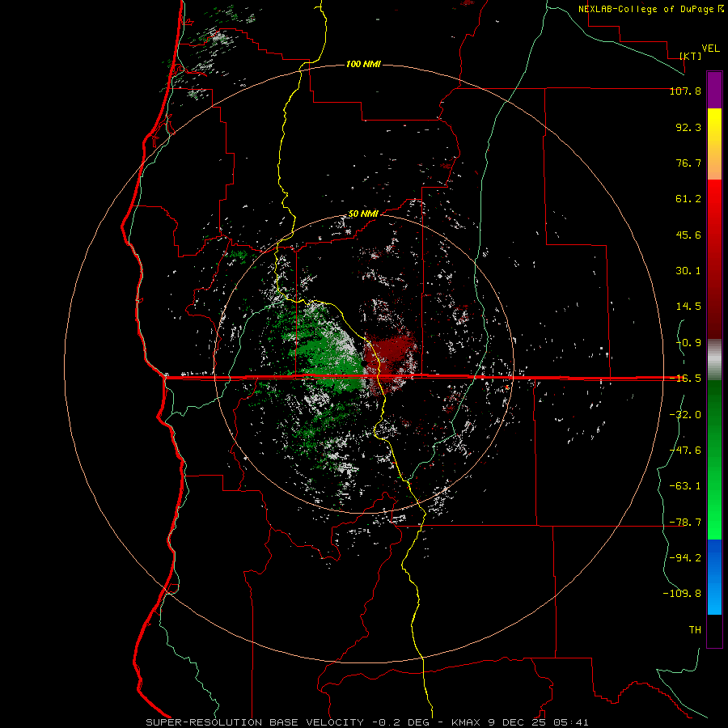
Task: Select the -109.8 legend value
Action: [x=682, y=594]
